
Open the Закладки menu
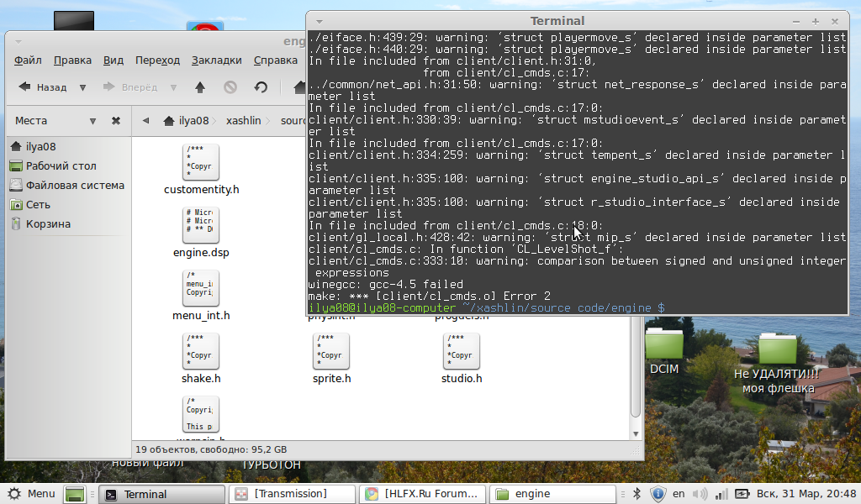pyautogui.click(x=216, y=60)
